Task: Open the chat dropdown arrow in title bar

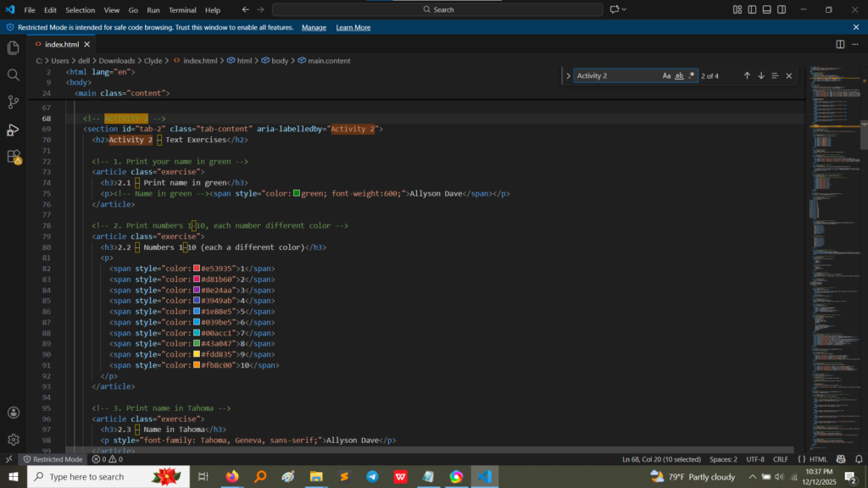Action: pyautogui.click(x=625, y=9)
